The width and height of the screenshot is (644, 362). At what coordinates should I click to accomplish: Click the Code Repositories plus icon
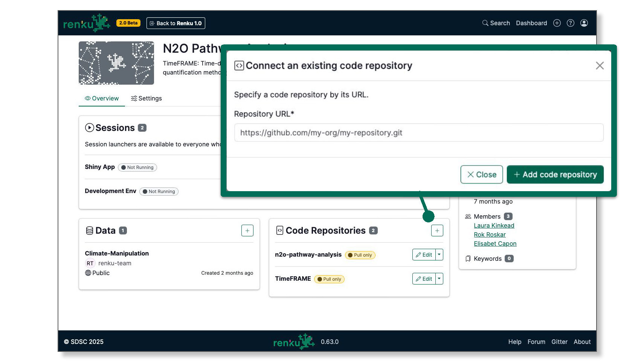click(x=437, y=230)
